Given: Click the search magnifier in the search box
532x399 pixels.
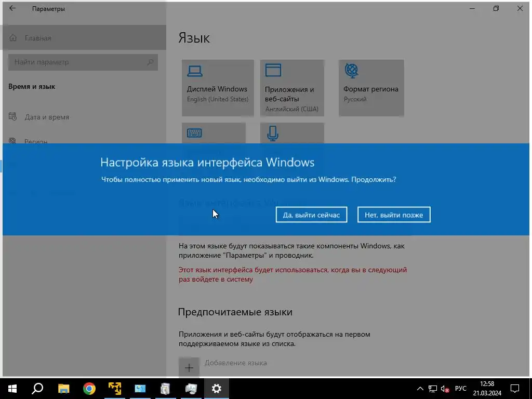Looking at the screenshot, I should coord(150,62).
